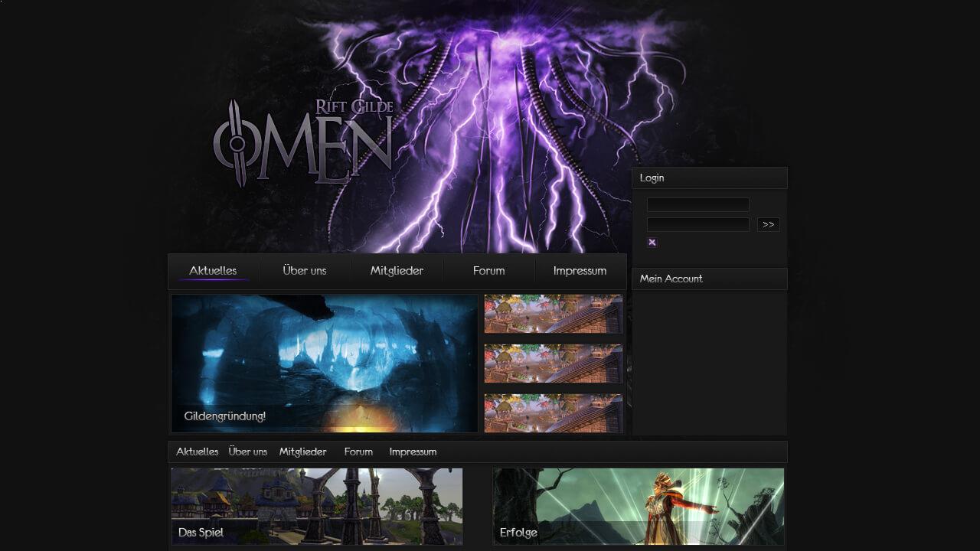Open the Aktuelles tab in main navigation
Viewport: 980px width, 551px height.
click(214, 271)
